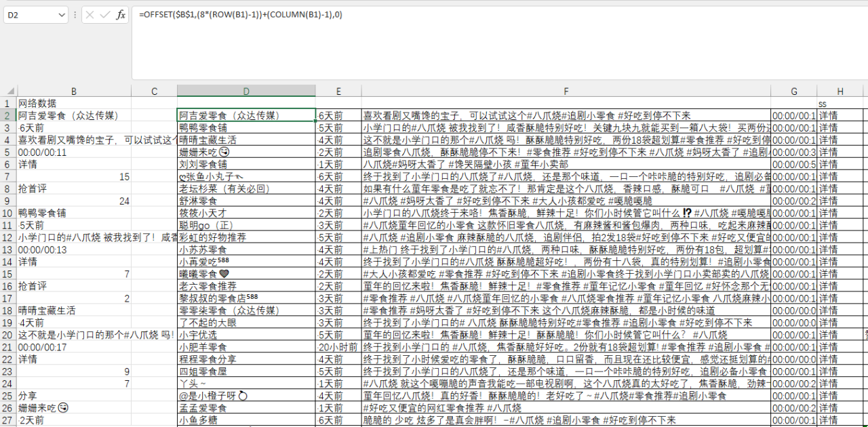Click cell 程程零食分享
868x427 pixels.
246,360
